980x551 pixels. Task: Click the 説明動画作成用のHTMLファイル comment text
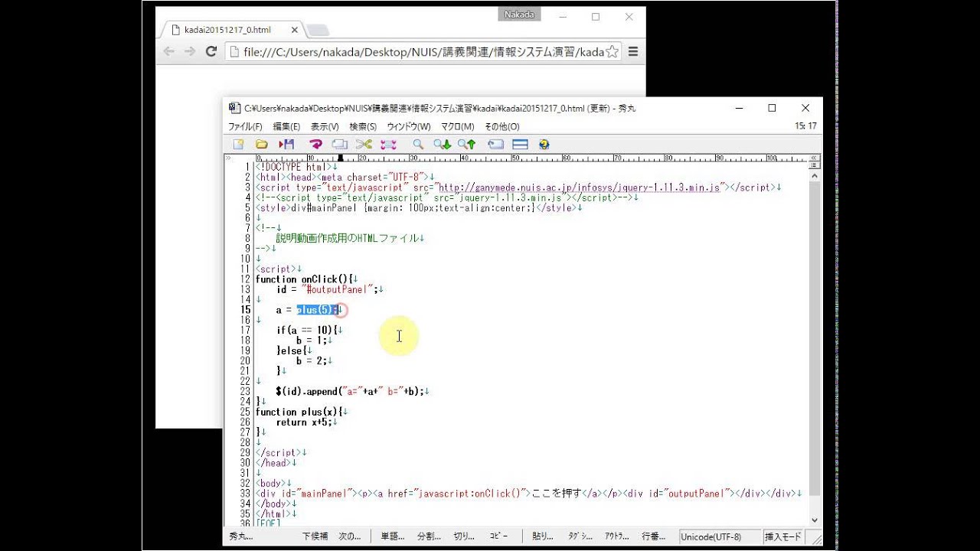point(347,238)
